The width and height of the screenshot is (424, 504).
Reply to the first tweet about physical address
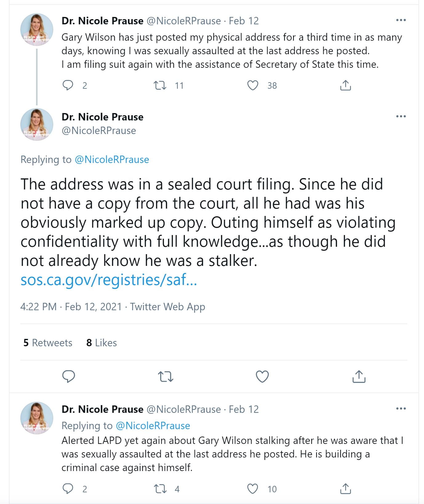coord(68,85)
